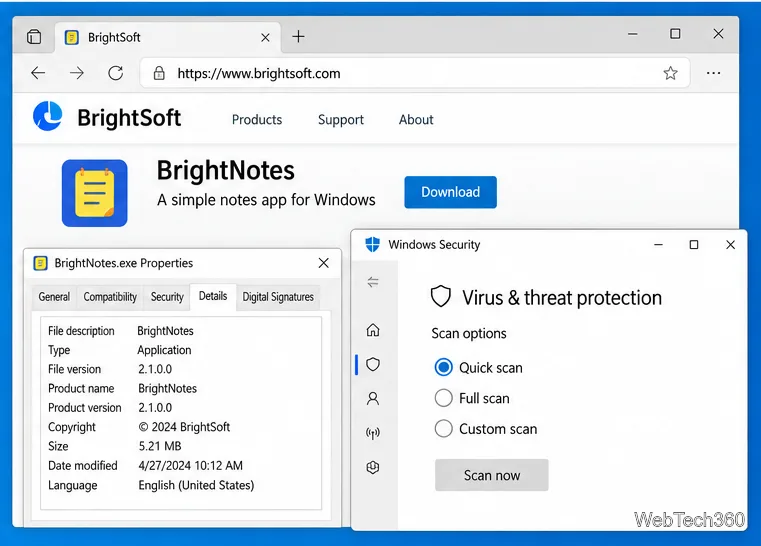The image size is (761, 546).
Task: Click the address bar URL
Action: [x=259, y=73]
